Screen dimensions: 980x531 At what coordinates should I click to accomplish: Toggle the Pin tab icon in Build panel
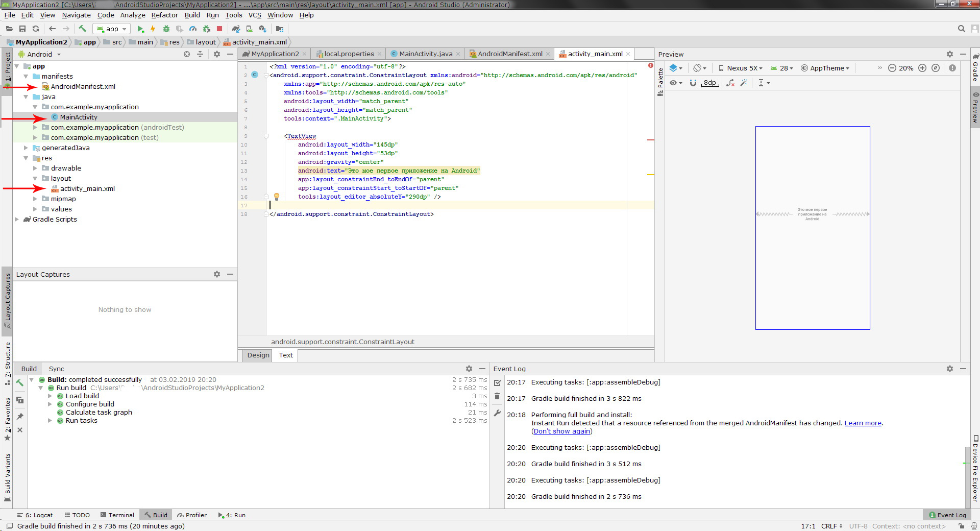pyautogui.click(x=20, y=417)
